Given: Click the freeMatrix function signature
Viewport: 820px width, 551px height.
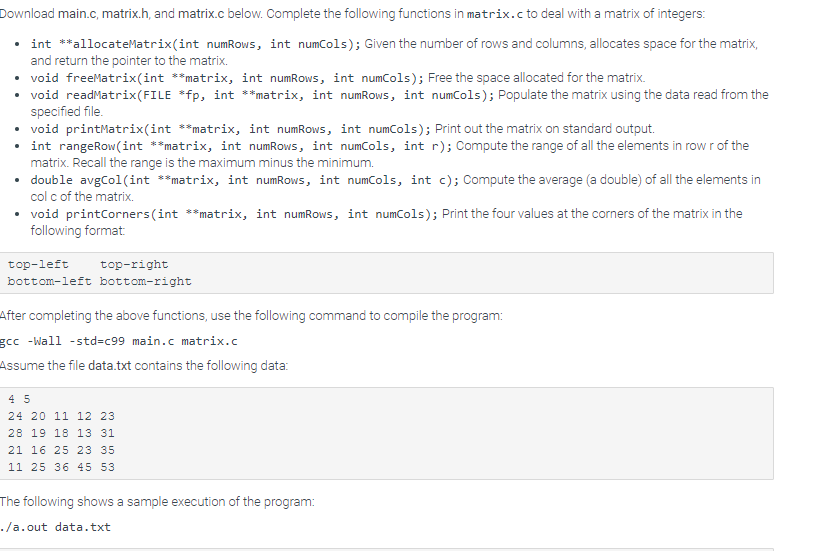Looking at the screenshot, I should point(227,78).
